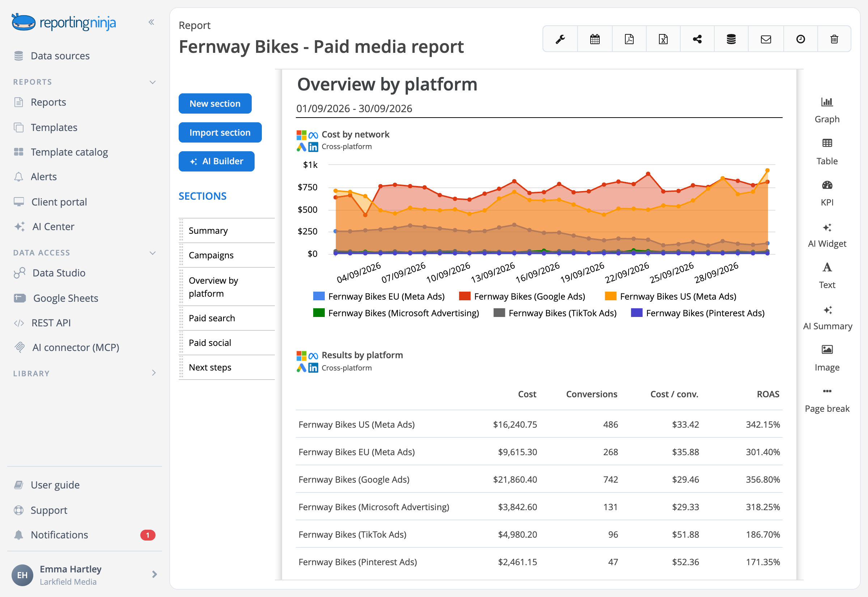Open the Template catalog page

[x=69, y=152]
